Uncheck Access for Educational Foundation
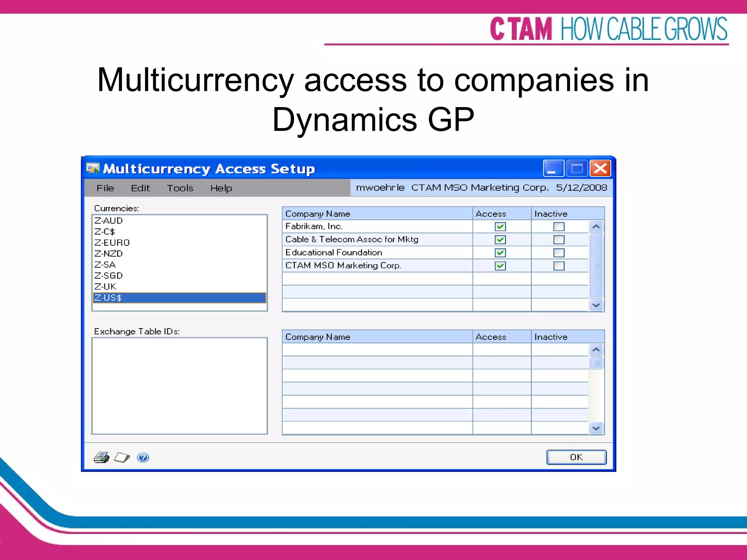This screenshot has height=560, width=747. point(500,253)
